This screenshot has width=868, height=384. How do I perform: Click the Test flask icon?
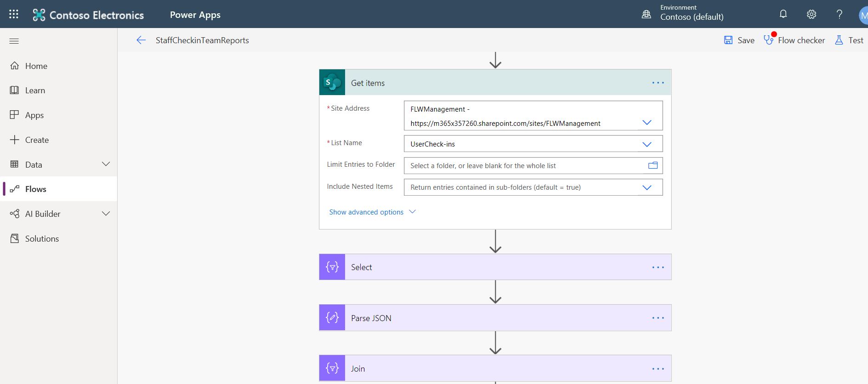(839, 40)
